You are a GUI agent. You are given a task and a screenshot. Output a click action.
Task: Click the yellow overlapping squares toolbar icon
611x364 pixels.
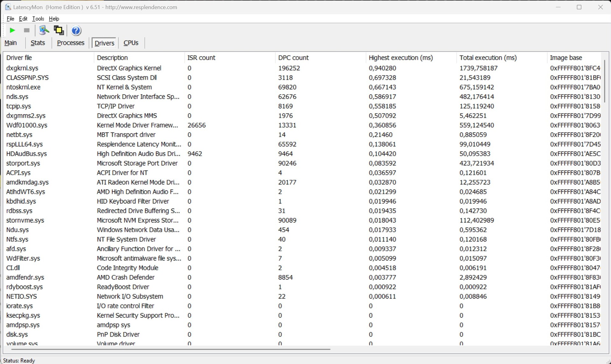click(59, 30)
